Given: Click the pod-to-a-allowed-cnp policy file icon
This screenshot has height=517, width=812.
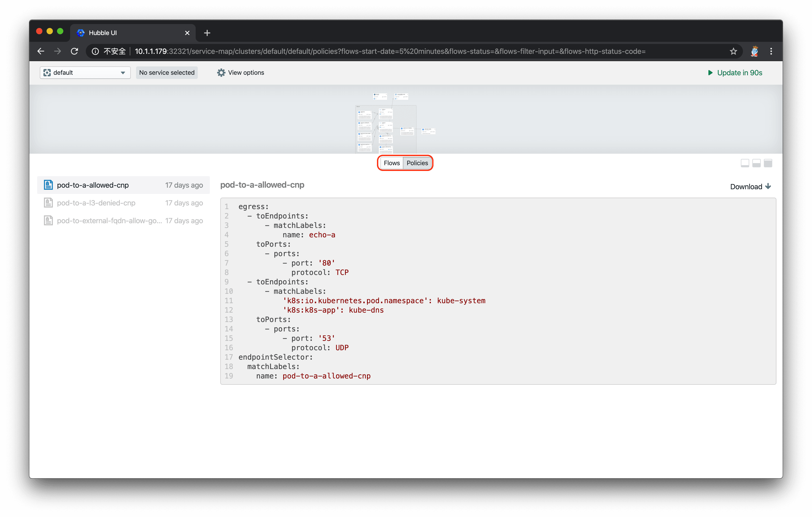Looking at the screenshot, I should click(x=48, y=185).
